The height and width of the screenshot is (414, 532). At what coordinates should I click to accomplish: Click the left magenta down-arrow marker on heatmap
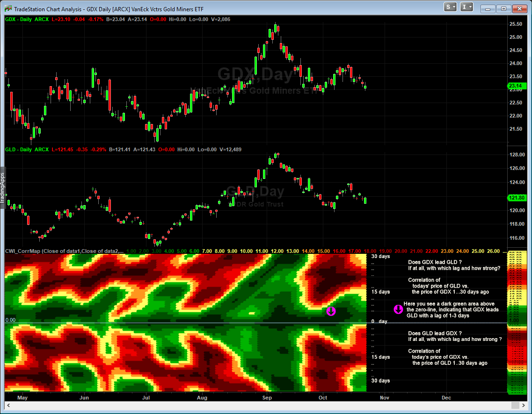[x=331, y=311]
